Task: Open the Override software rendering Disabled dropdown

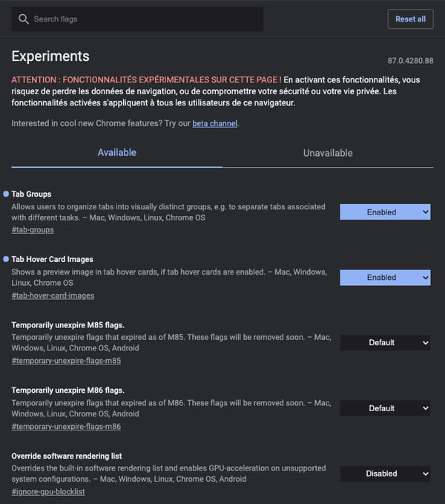Action: tap(385, 474)
